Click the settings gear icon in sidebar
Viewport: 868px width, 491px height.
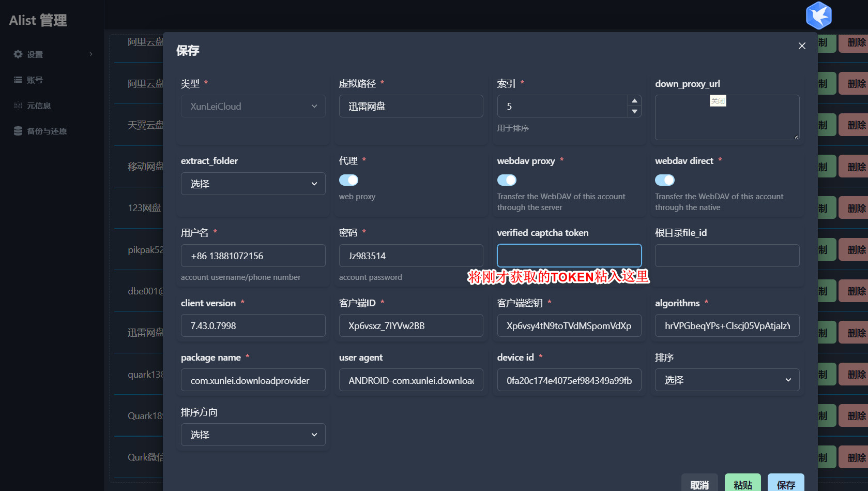[18, 54]
